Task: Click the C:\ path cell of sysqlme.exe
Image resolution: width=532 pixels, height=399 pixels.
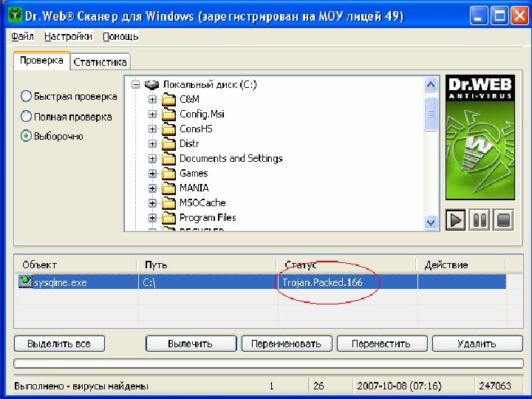Action: (x=208, y=282)
